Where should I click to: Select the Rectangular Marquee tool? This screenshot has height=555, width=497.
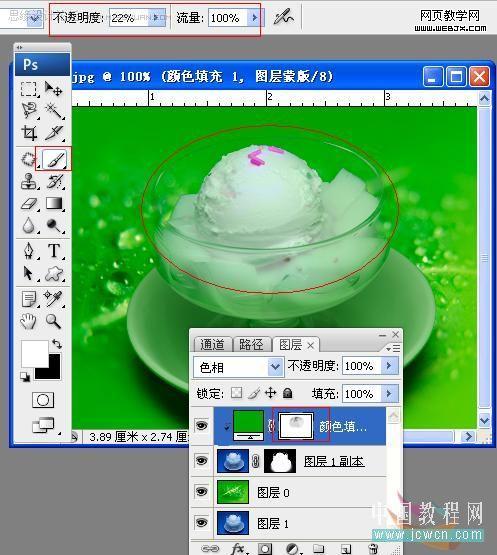pyautogui.click(x=28, y=89)
